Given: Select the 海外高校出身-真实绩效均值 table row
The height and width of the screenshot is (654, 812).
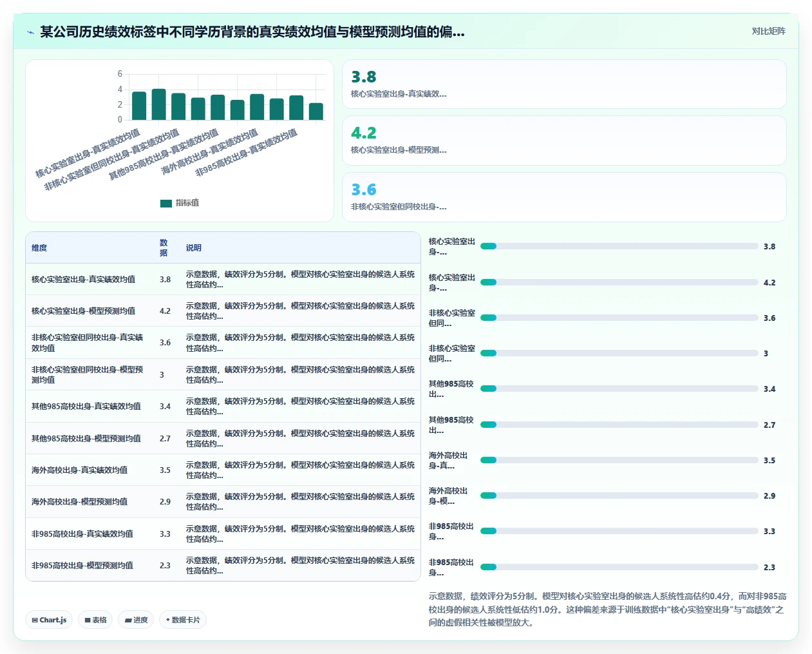Looking at the screenshot, I should pos(223,470).
